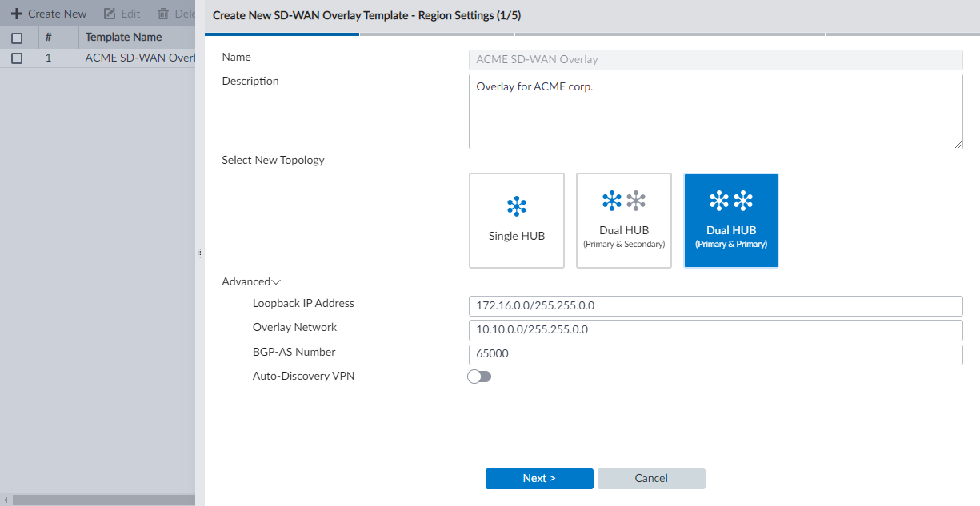Viewport: 980px width, 506px height.
Task: Sort by Template Name column header
Action: coord(123,37)
